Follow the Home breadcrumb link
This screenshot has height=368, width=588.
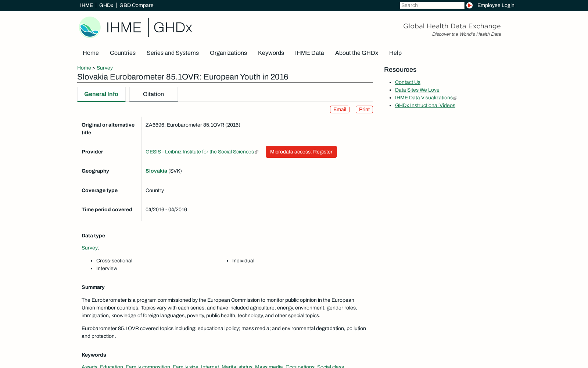coord(84,68)
